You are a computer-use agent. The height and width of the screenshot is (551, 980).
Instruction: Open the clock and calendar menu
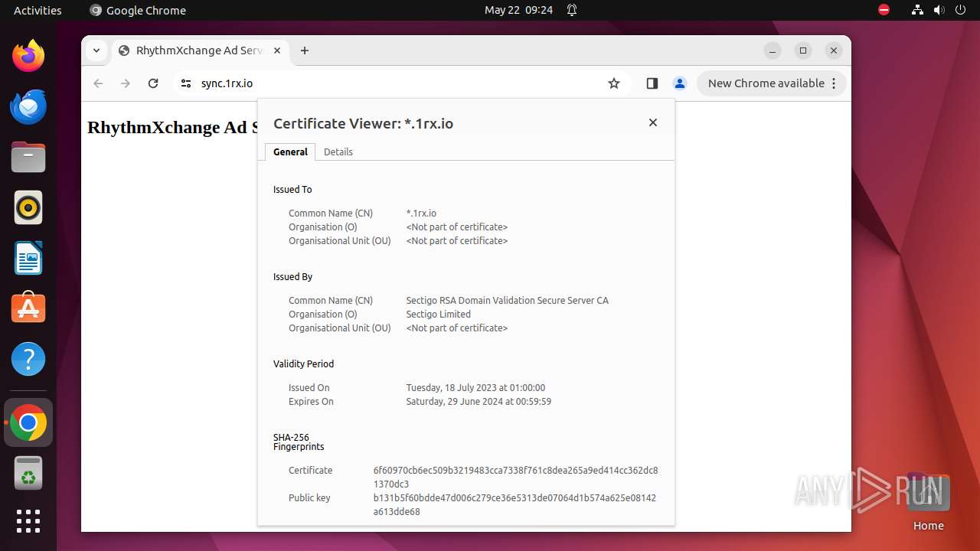(x=518, y=10)
